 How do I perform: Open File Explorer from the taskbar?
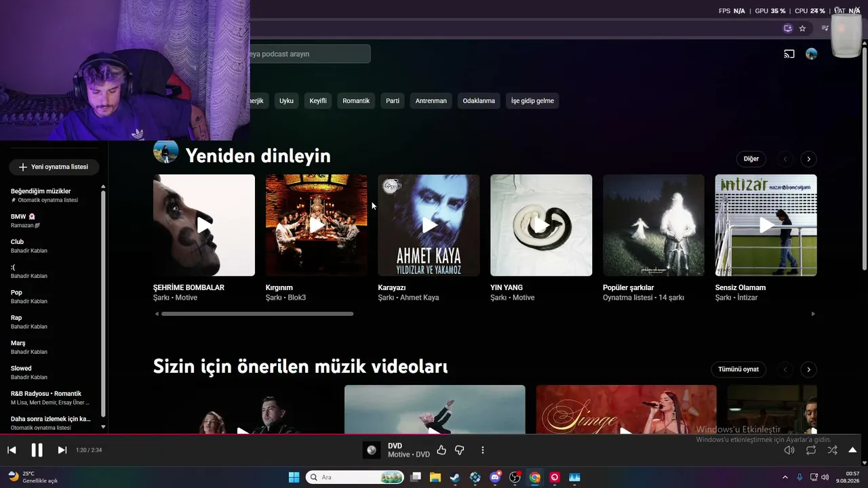pyautogui.click(x=435, y=477)
